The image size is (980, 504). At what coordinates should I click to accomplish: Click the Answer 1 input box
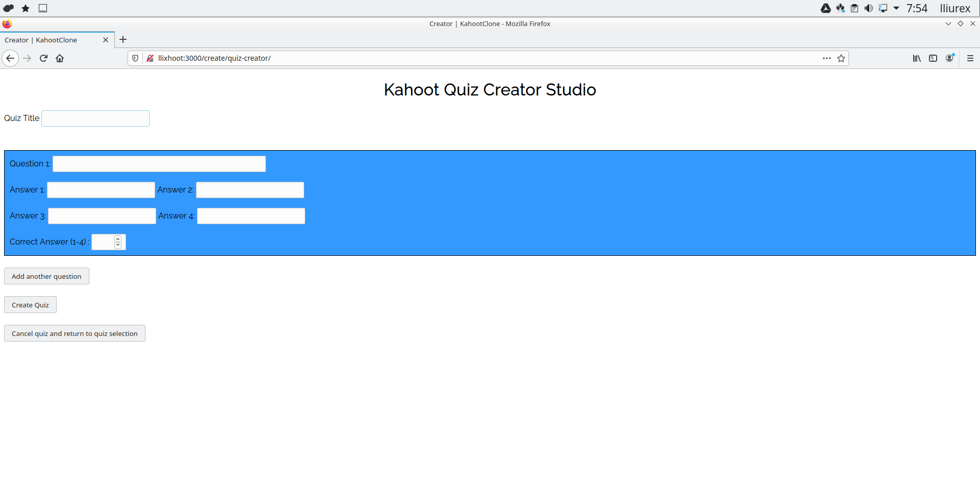[101, 190]
